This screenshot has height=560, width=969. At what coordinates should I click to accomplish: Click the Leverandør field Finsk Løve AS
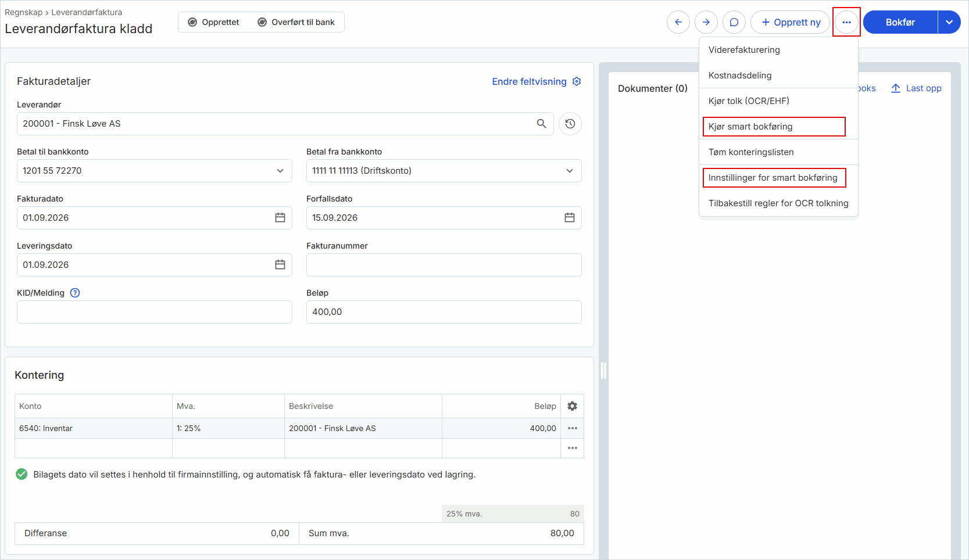click(x=285, y=124)
